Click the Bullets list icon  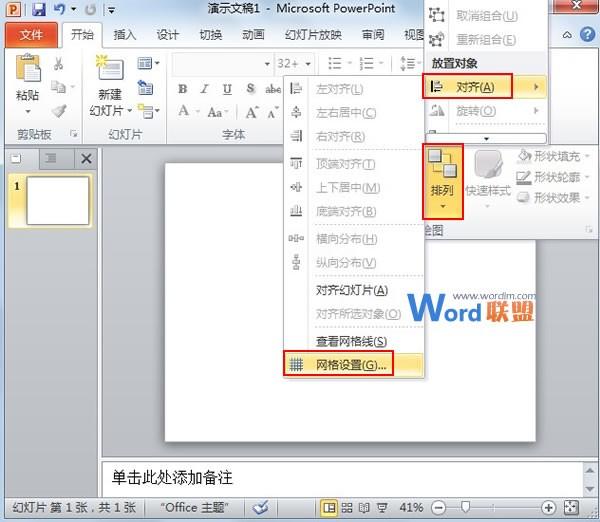click(335, 64)
